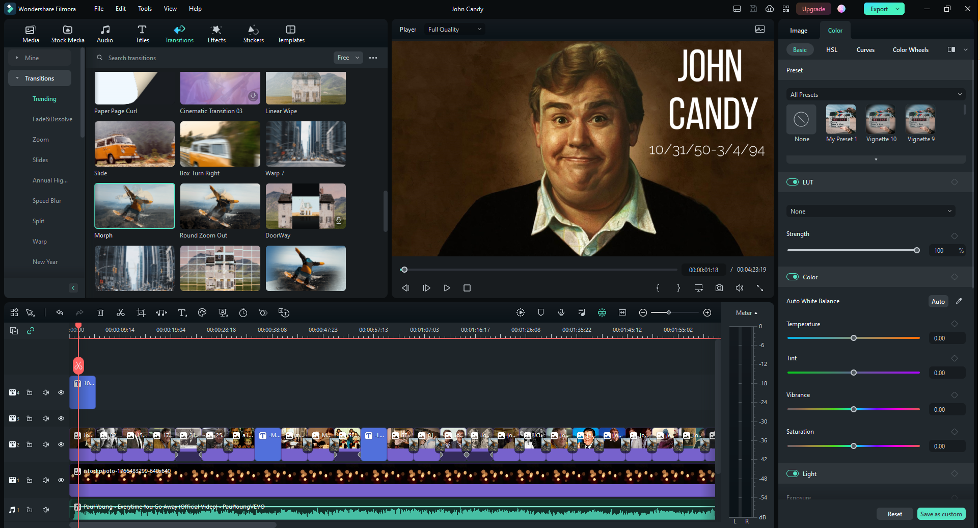Screen dimensions: 980x528
Task: Toggle the LUT switch
Action: tap(793, 182)
